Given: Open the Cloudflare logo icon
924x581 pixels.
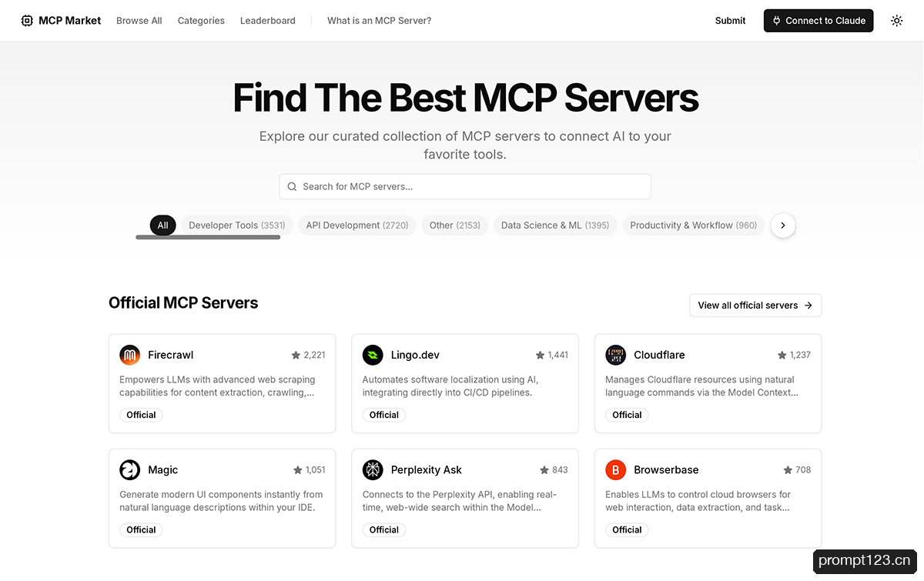Looking at the screenshot, I should pos(616,355).
